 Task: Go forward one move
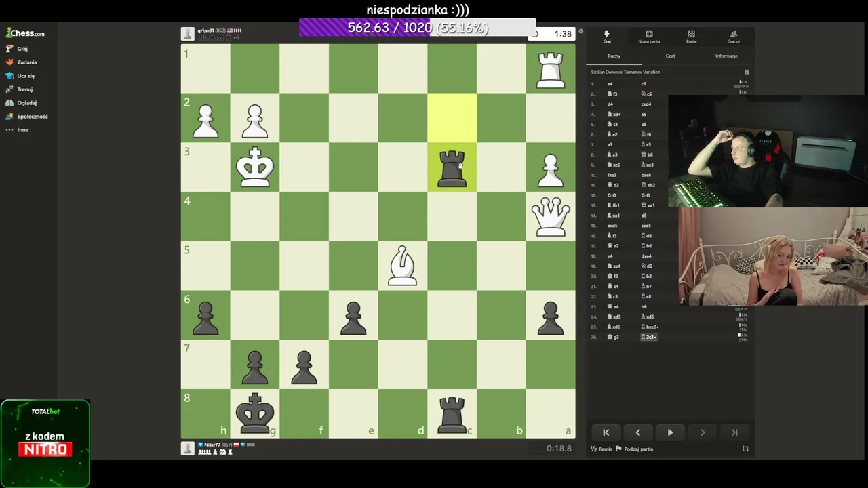point(703,432)
